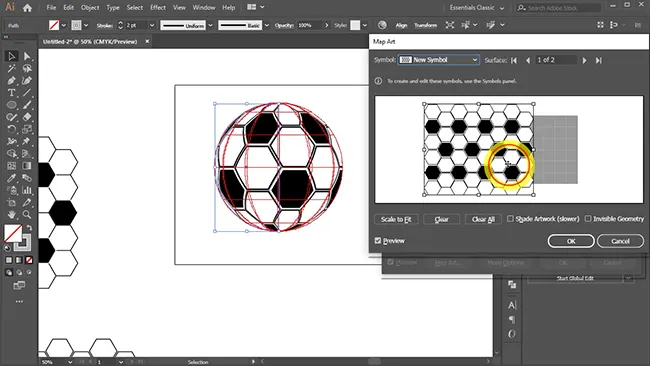Select the Untitled-2 document tab
Image resolution: width=650 pixels, height=366 pixels.
tap(90, 41)
